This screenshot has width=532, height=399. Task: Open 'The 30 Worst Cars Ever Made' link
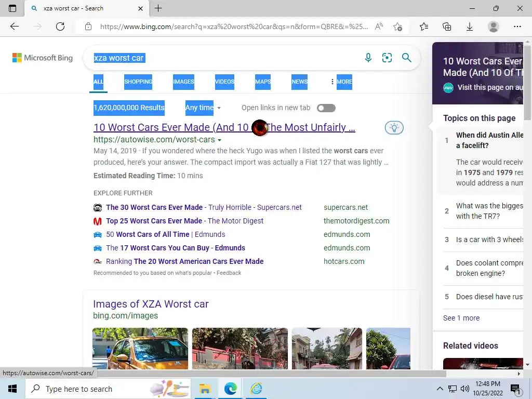coord(204,207)
